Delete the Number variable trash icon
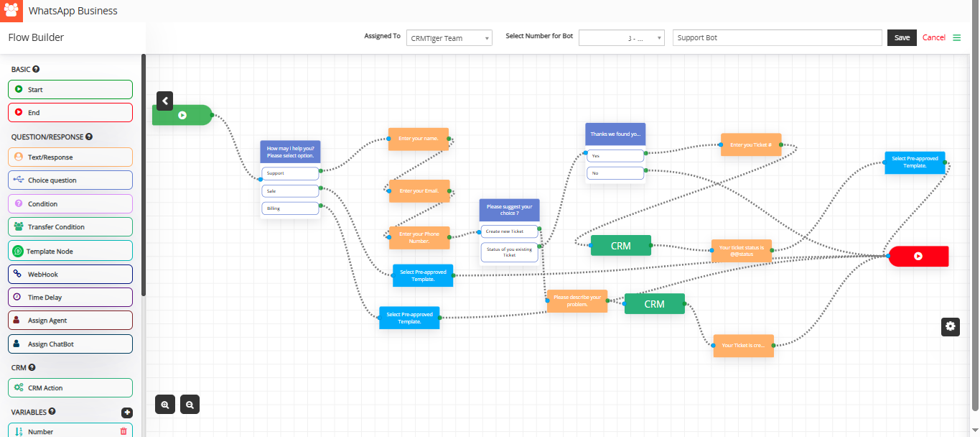The height and width of the screenshot is (437, 980). (x=123, y=431)
